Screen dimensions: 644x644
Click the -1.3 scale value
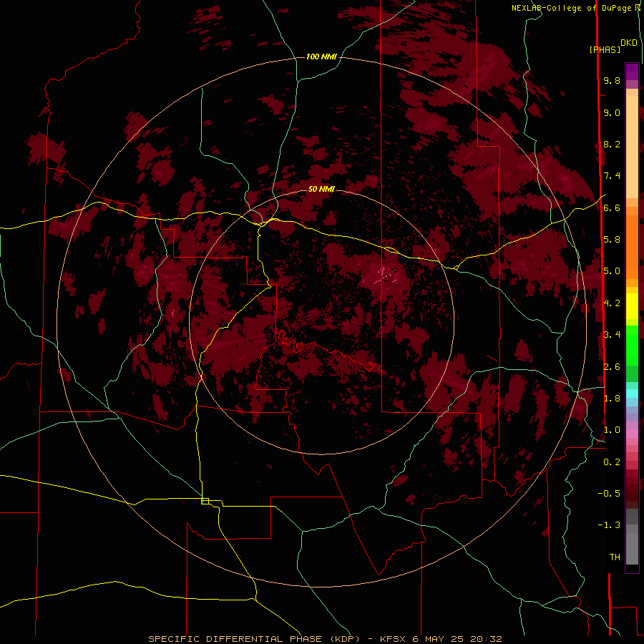point(609,525)
